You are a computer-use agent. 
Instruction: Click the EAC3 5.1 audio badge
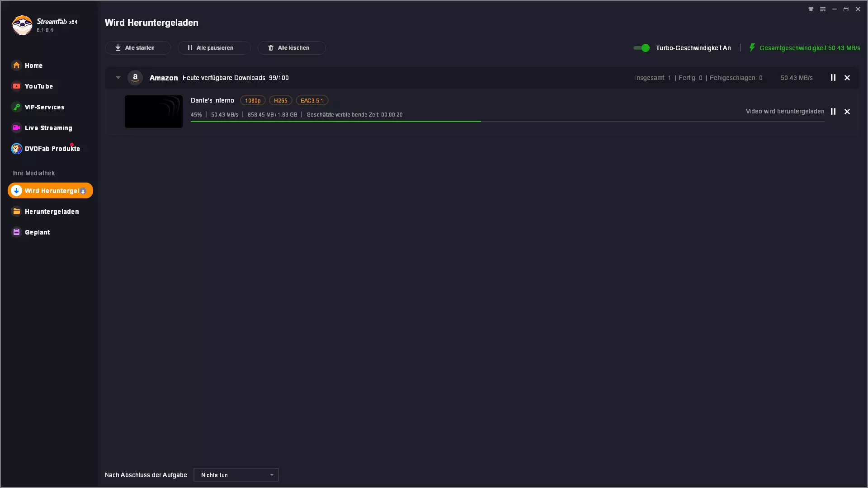[312, 100]
